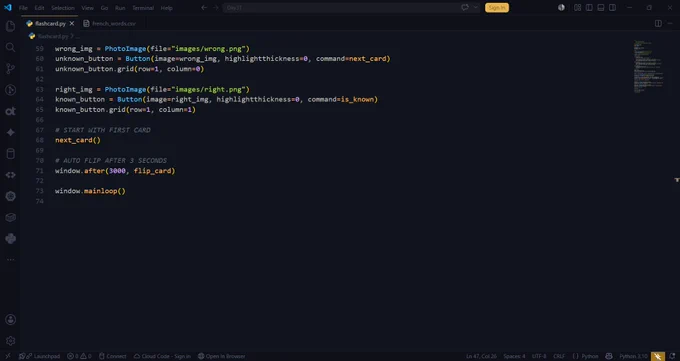Open editor More Actions ellipsis
Screen dimensions: 680x361
pyautogui.click(x=670, y=23)
